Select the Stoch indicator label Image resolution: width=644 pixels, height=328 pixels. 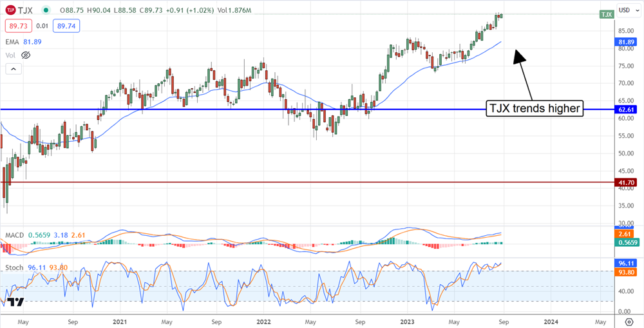pyautogui.click(x=14, y=268)
